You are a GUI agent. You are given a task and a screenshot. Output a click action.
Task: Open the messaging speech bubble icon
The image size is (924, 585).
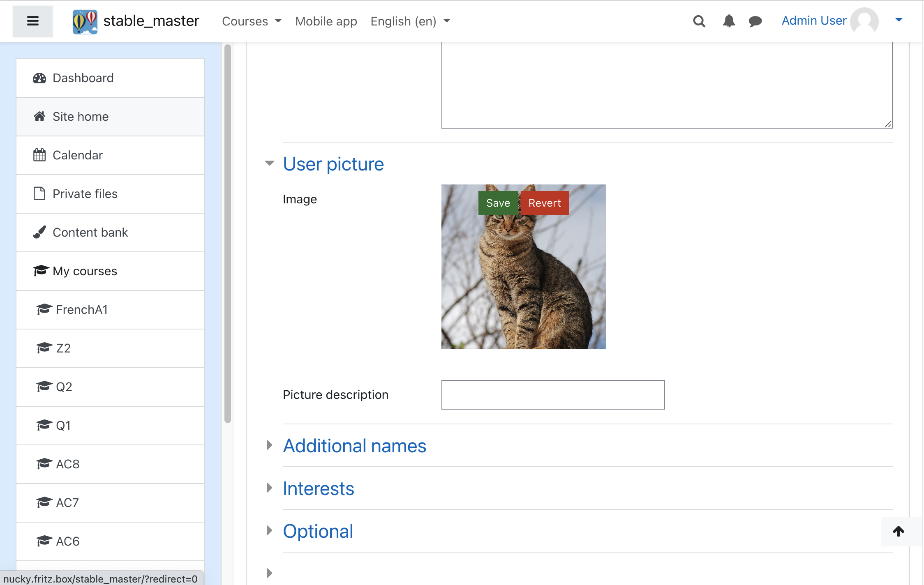[x=755, y=21]
